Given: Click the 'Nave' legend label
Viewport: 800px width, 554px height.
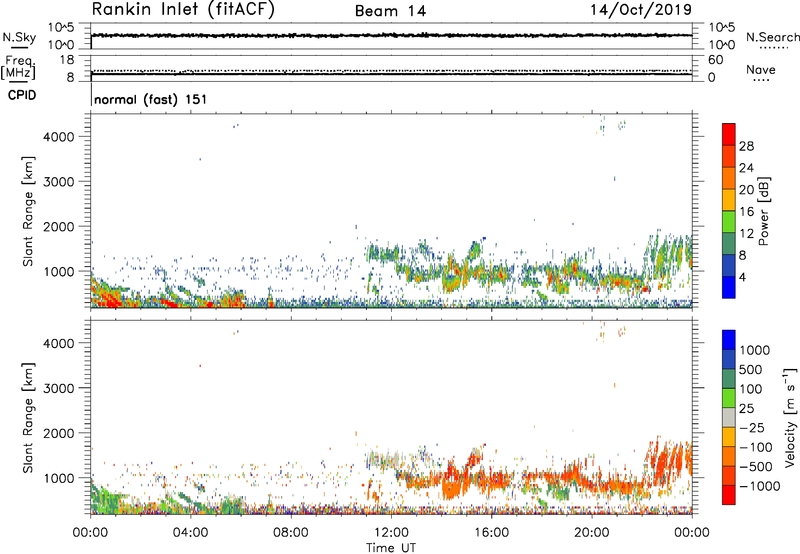Looking at the screenshot, I should 761,69.
